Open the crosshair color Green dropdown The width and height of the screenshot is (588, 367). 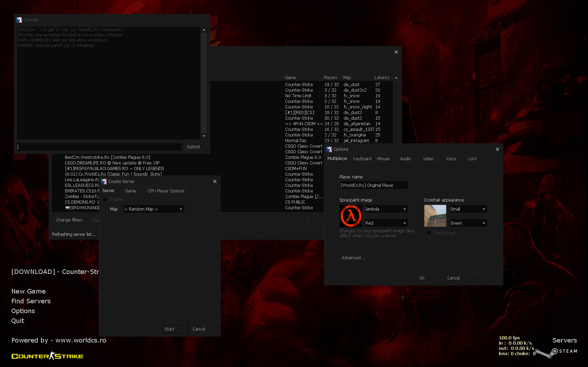click(x=468, y=223)
